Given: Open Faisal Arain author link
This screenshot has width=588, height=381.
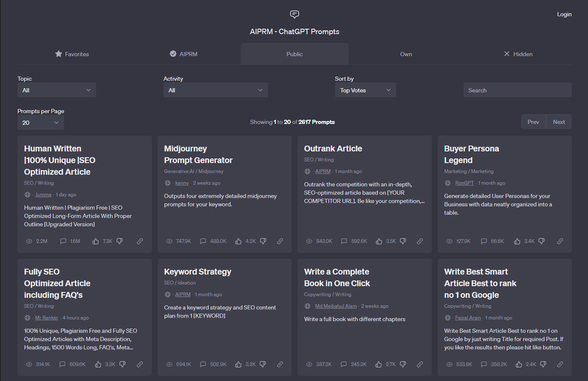Looking at the screenshot, I should (468, 318).
